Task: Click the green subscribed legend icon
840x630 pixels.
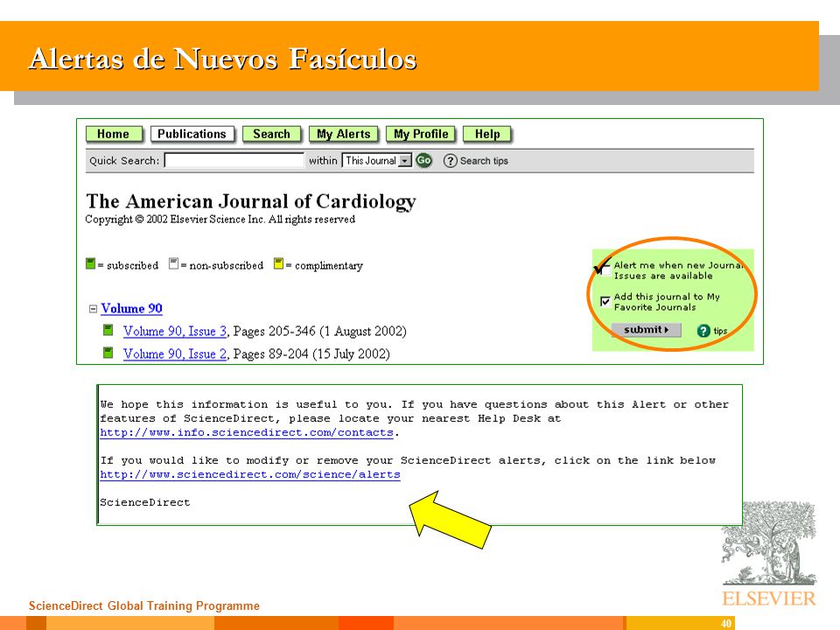Action: [x=90, y=263]
